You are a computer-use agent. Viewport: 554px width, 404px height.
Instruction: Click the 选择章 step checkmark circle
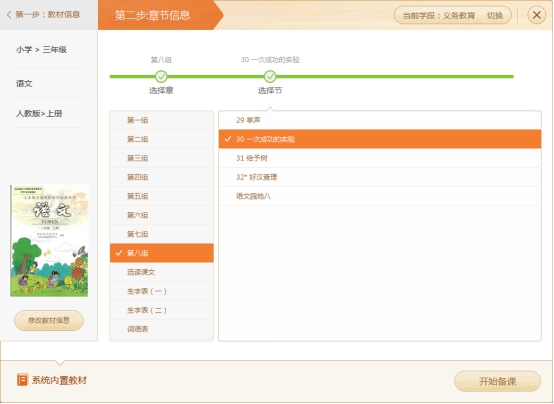point(161,76)
